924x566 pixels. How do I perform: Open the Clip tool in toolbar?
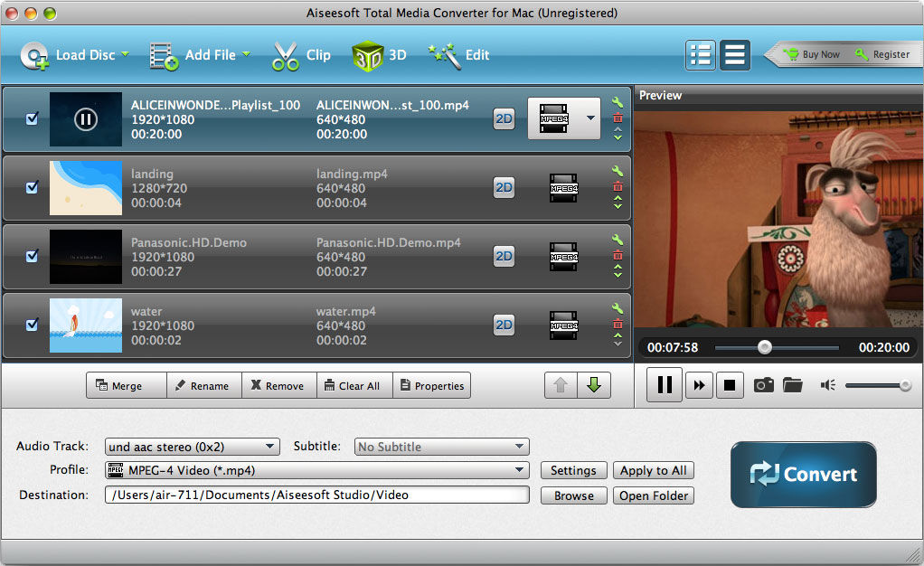[302, 55]
